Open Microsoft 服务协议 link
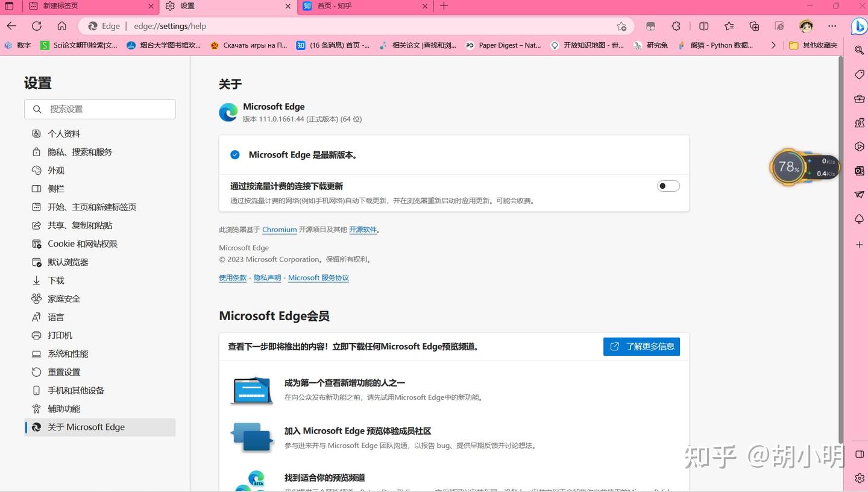The width and height of the screenshot is (868, 492). coord(318,278)
